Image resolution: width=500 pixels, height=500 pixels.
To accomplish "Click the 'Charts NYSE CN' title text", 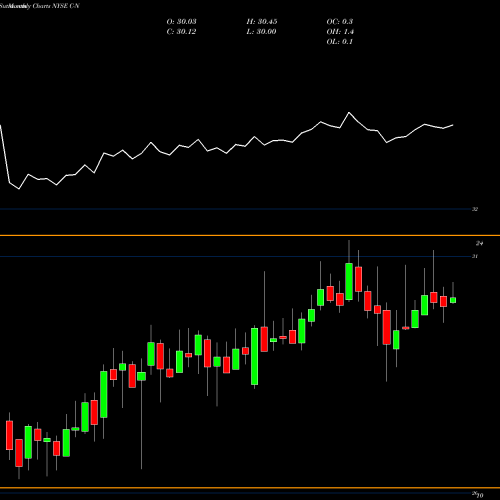I will pos(56,6).
